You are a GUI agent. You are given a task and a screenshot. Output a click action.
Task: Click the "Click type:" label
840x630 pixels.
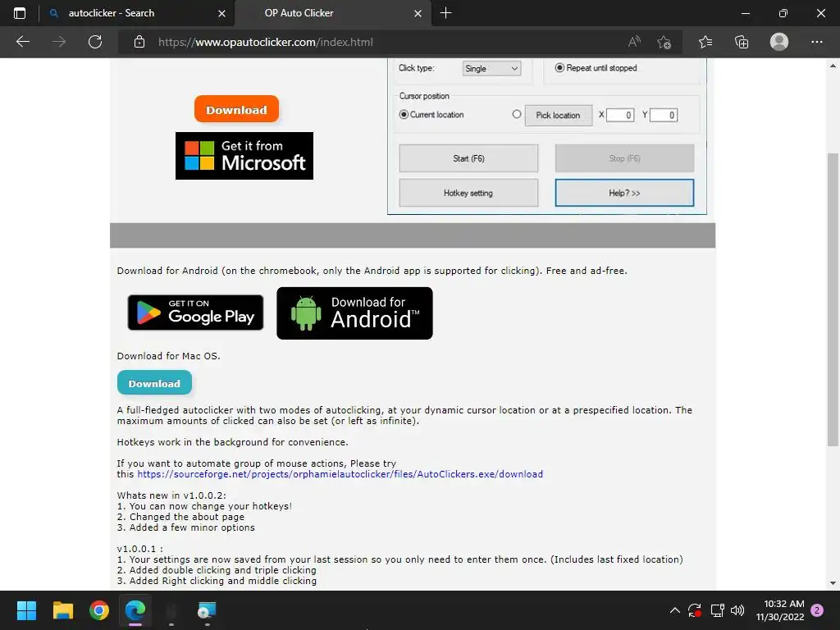pos(416,68)
